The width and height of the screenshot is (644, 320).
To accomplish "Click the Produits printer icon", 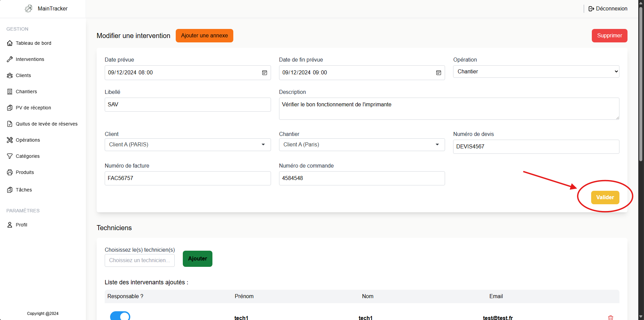I will click(10, 172).
